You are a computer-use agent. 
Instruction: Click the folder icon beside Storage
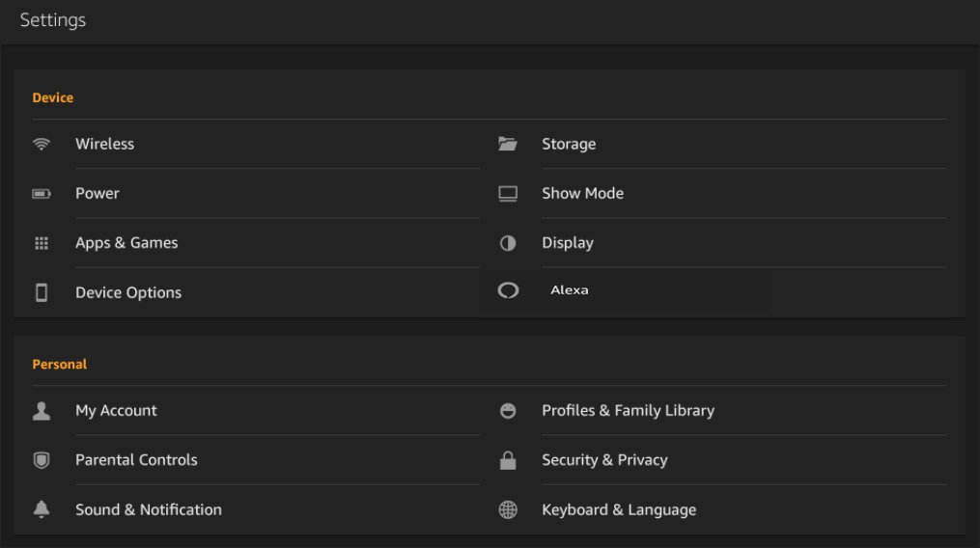pos(508,144)
